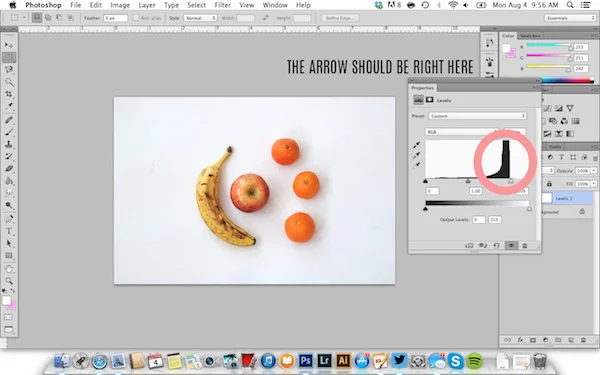Open the Layer menu
600x375 pixels.
tap(147, 5)
